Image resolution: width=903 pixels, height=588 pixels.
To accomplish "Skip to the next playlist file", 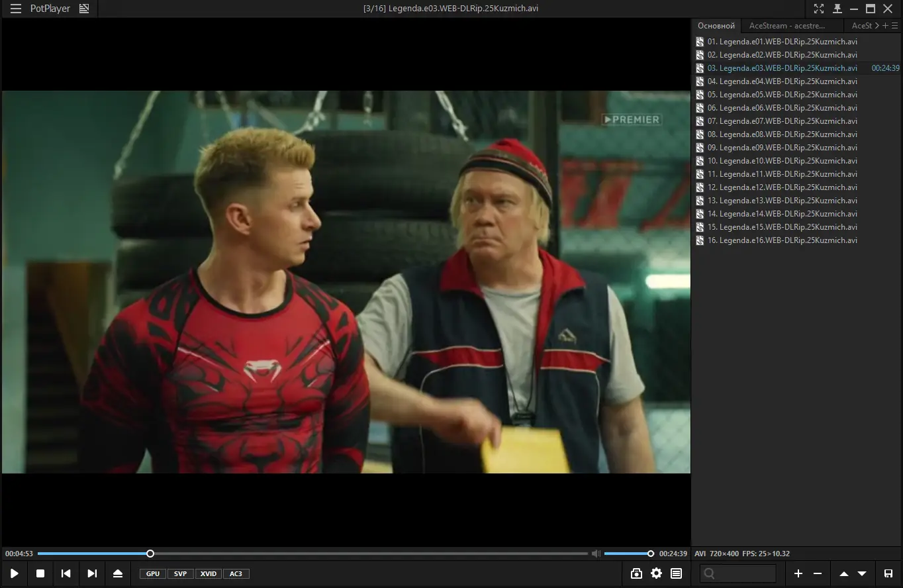I will (x=92, y=573).
